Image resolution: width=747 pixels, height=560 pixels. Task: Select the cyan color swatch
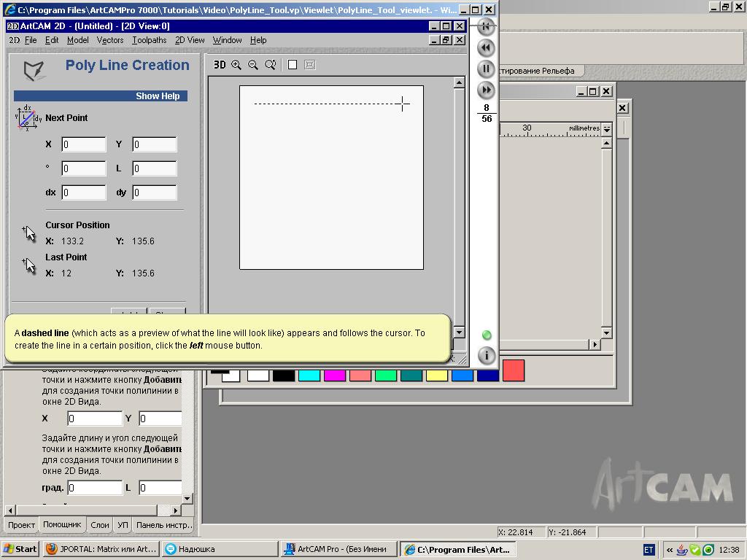point(309,376)
